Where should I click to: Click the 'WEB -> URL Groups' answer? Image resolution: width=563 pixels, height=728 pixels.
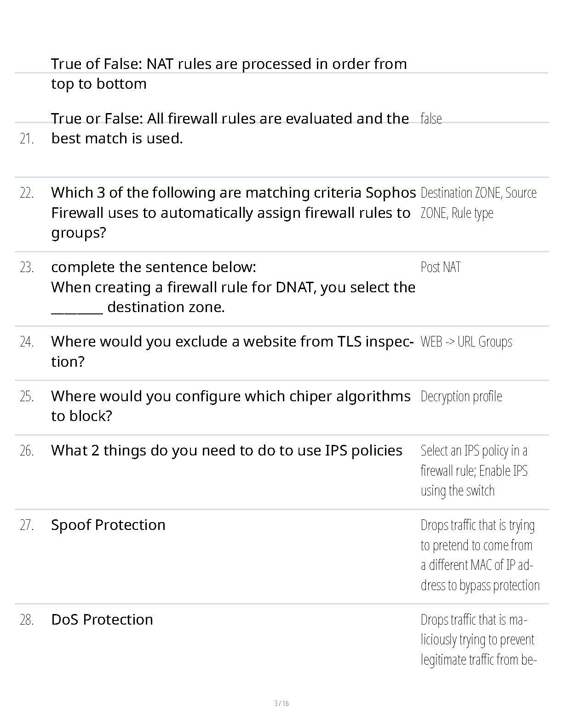point(466,342)
